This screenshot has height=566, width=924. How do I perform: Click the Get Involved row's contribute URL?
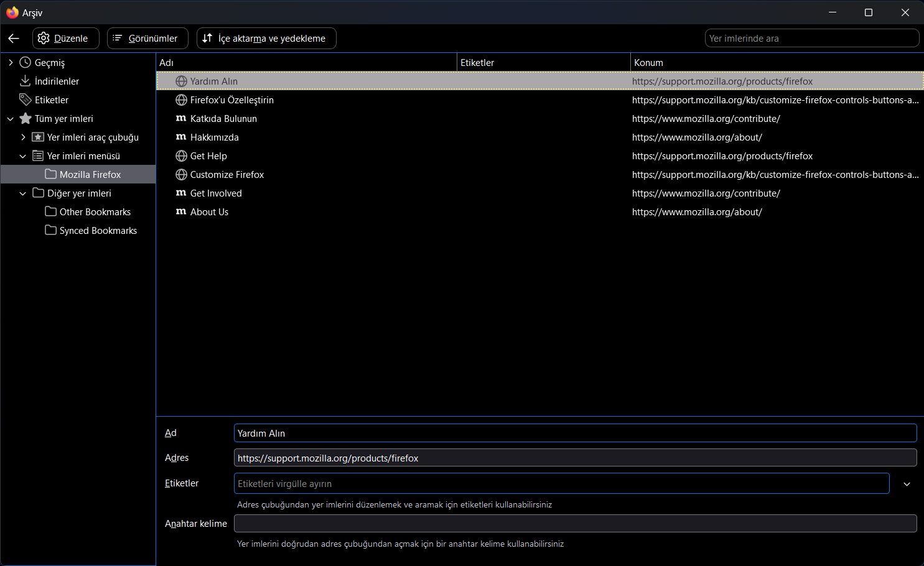point(706,193)
